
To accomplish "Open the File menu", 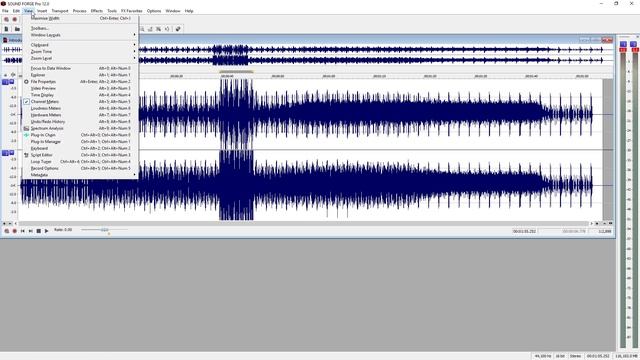I will (x=5, y=11).
